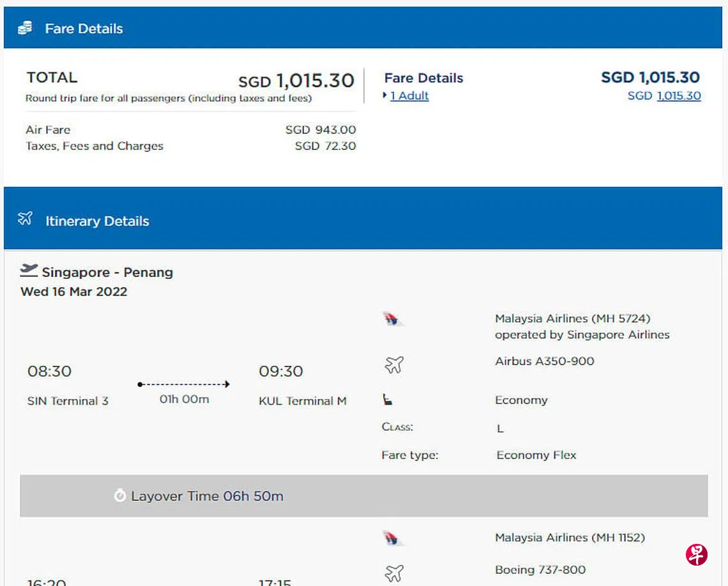This screenshot has height=586, width=728.
Task: Click the airplane icon beside Itinerary Details
Action: pos(25,219)
